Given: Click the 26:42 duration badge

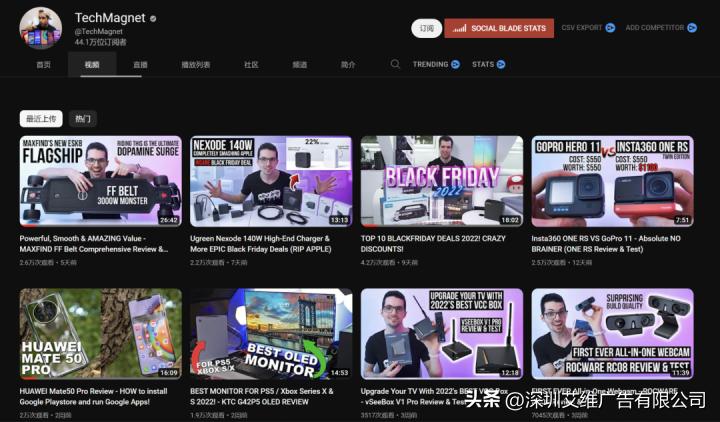Looking at the screenshot, I should coord(169,220).
